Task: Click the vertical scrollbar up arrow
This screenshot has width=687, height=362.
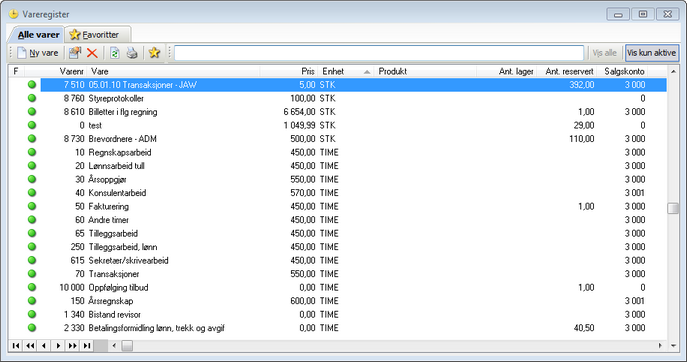Action: coord(673,71)
